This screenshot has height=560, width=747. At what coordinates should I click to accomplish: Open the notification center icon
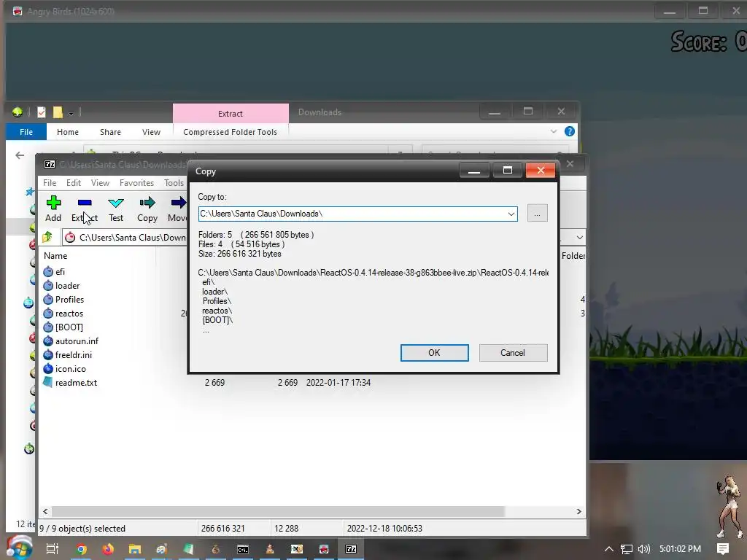coord(723,549)
